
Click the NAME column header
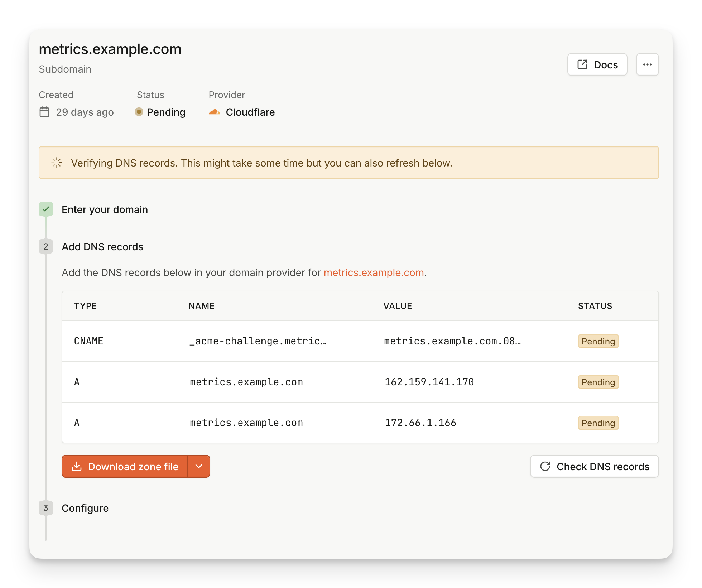pyautogui.click(x=201, y=306)
